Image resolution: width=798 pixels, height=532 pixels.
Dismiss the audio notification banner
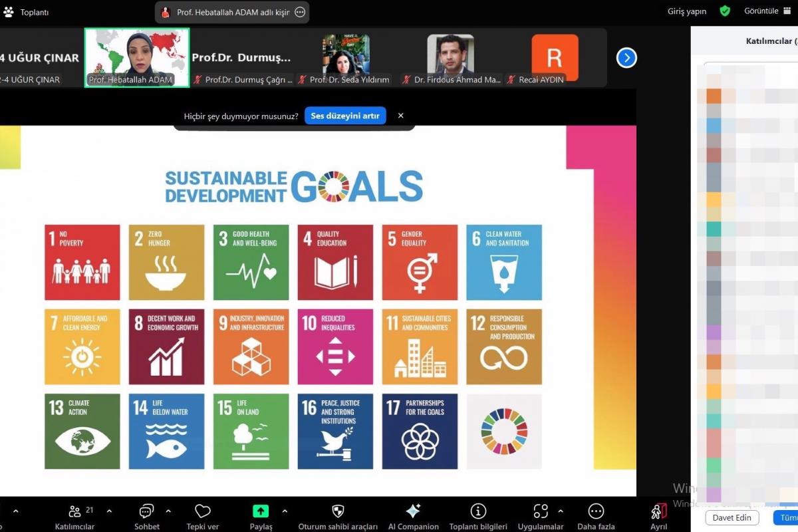click(400, 116)
